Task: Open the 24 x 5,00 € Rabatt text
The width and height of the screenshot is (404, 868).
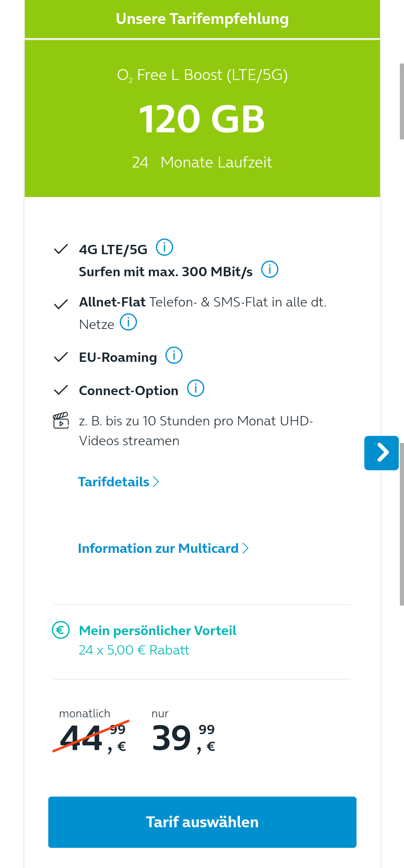Action: [134, 650]
